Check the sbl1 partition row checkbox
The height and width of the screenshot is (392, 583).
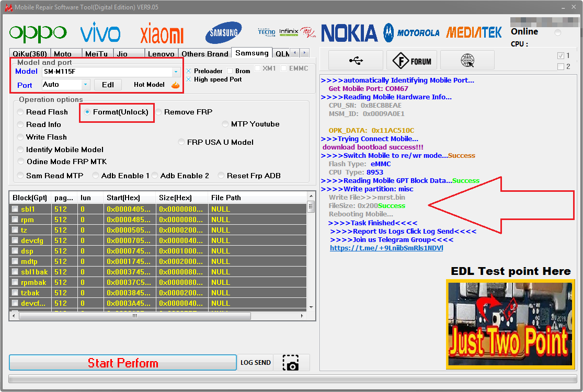point(15,209)
